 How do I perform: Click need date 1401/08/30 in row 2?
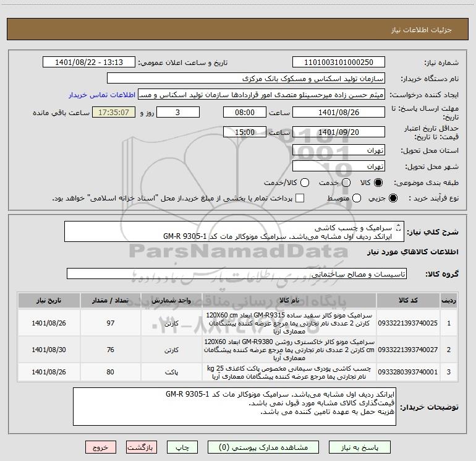[49, 350]
